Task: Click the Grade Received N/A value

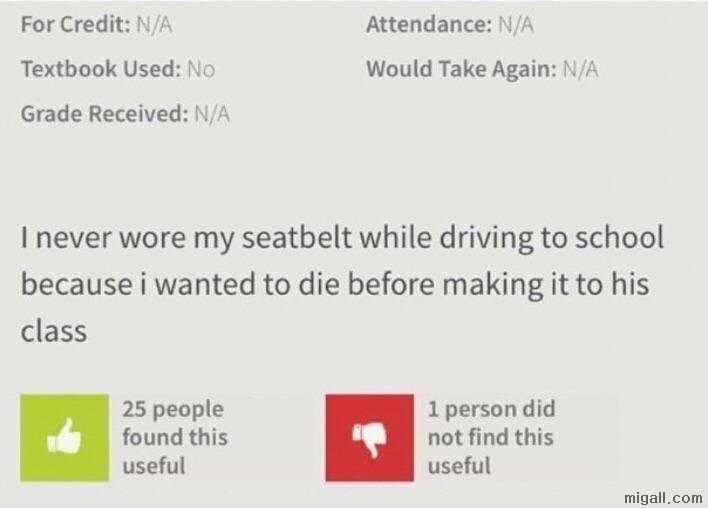Action: tap(212, 113)
